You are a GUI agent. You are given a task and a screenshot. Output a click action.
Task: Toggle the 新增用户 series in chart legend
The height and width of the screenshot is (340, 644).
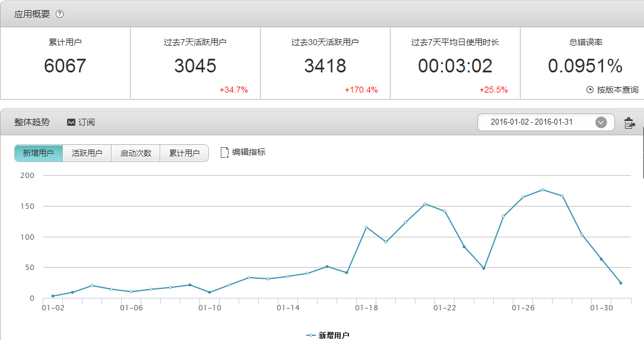tap(328, 335)
